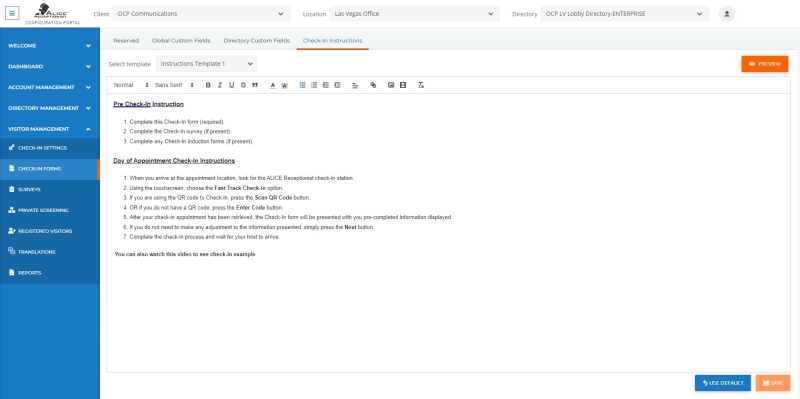Click 'Complete this Check-In form (required).' line
This screenshot has height=399, width=800.
click(177, 122)
